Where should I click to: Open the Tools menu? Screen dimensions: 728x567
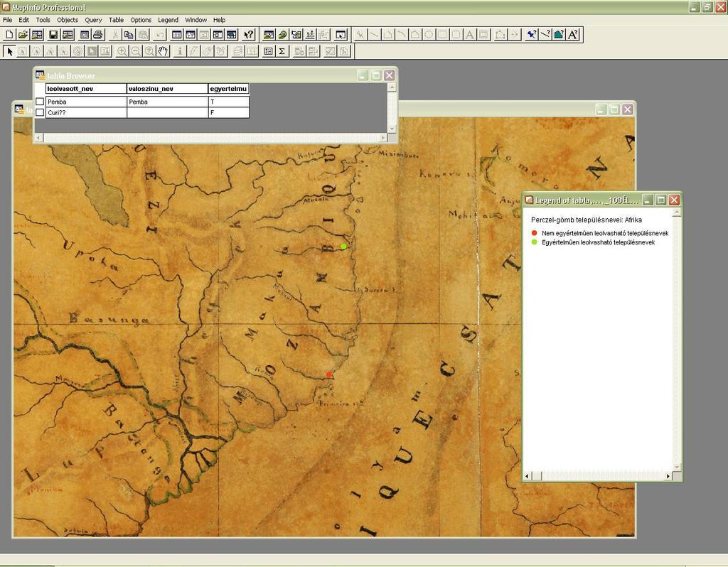pos(43,20)
